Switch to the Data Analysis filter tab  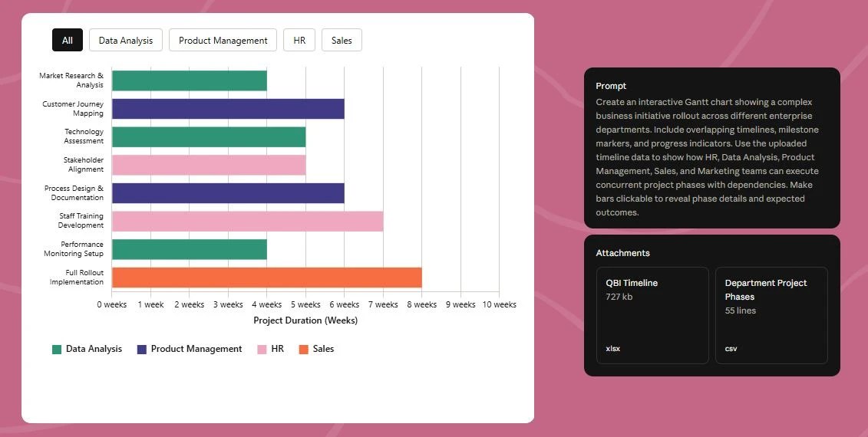[x=126, y=41]
